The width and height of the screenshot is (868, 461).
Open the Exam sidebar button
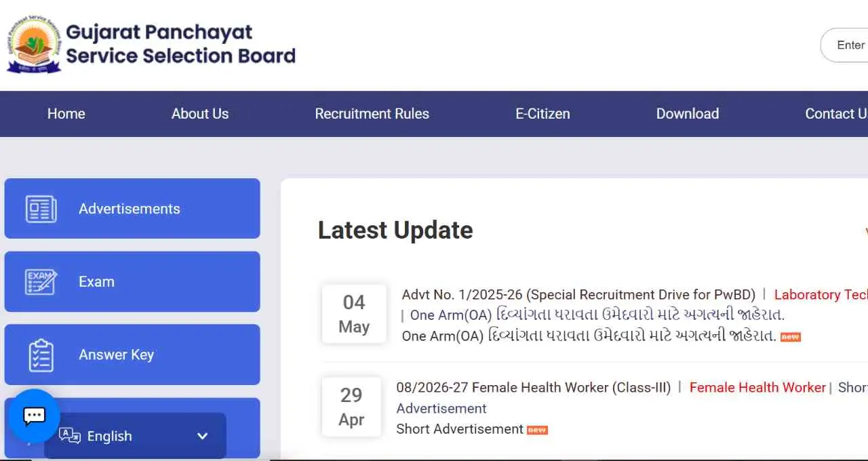coord(132,282)
